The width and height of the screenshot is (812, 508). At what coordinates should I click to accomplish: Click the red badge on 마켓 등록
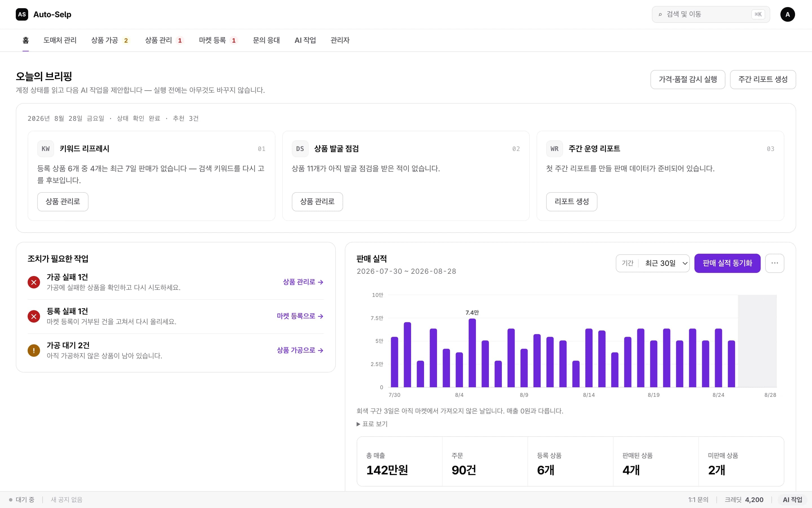234,41
